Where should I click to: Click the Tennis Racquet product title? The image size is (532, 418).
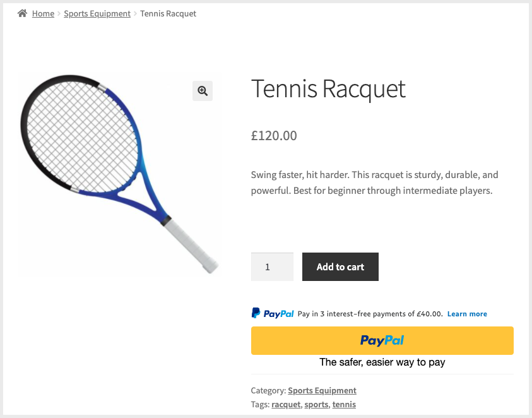click(x=328, y=89)
